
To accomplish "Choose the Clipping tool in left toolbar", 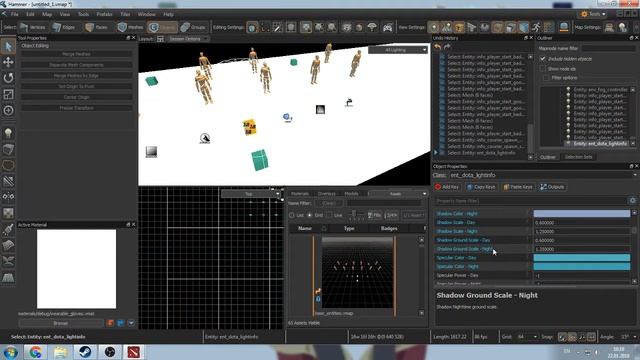I will tap(8, 181).
